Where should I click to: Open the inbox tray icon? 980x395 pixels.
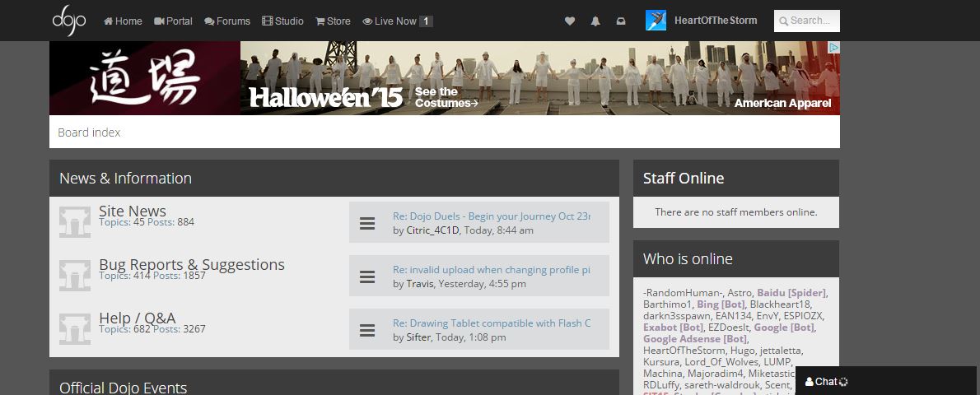coord(621,21)
